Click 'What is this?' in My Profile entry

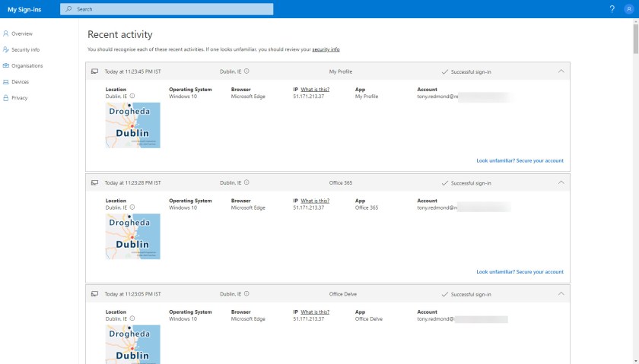coord(315,89)
